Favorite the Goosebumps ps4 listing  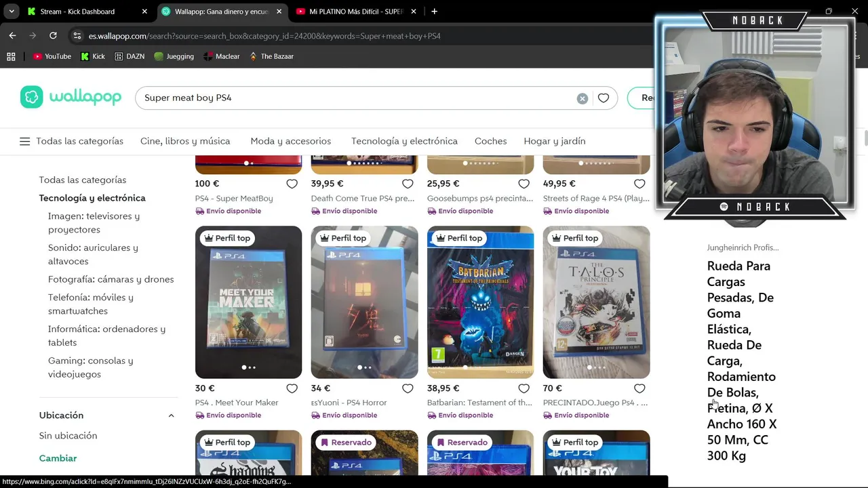tap(524, 184)
